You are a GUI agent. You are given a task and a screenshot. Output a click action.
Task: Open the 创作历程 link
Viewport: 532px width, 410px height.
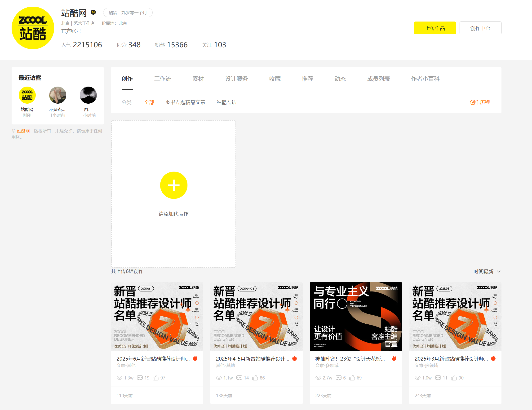[x=480, y=102]
